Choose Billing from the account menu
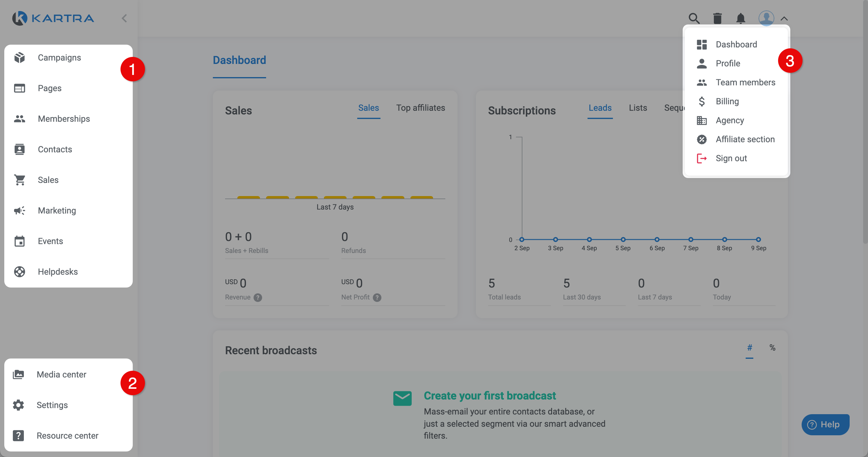 pyautogui.click(x=727, y=102)
